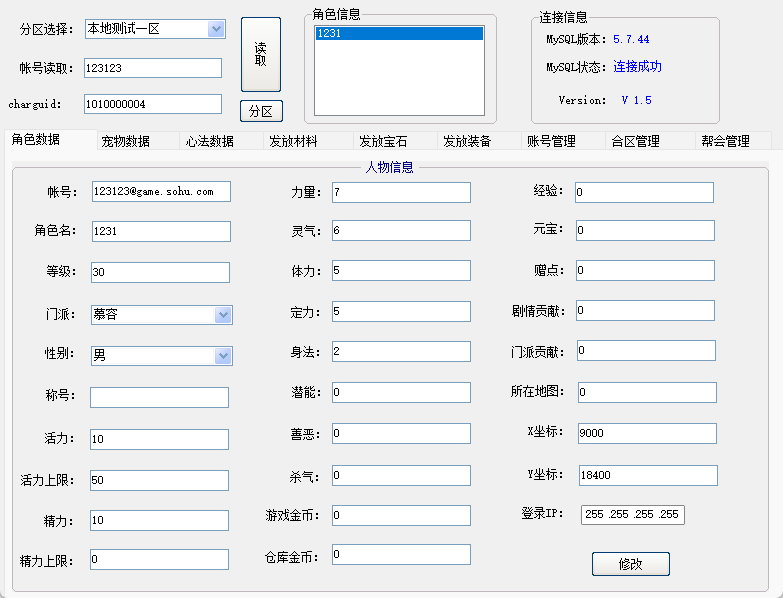
Task: Expand the 门派 dropdown showing 慕容
Action: [x=223, y=315]
